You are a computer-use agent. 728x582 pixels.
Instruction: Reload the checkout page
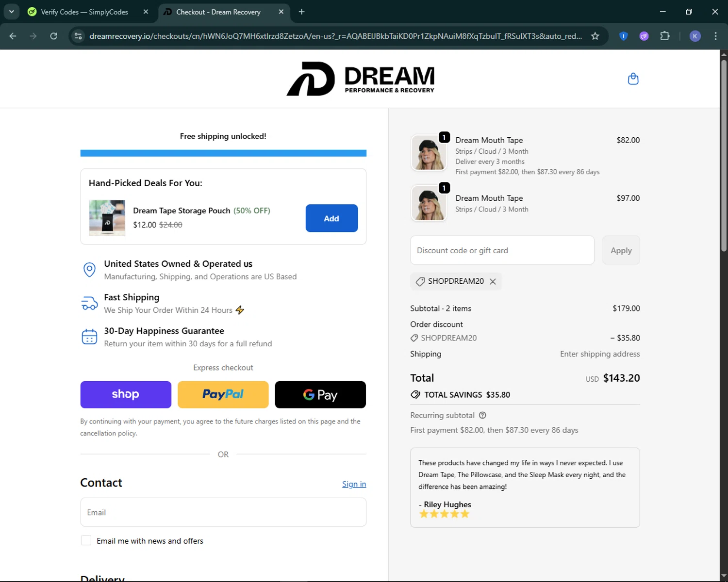coord(54,36)
